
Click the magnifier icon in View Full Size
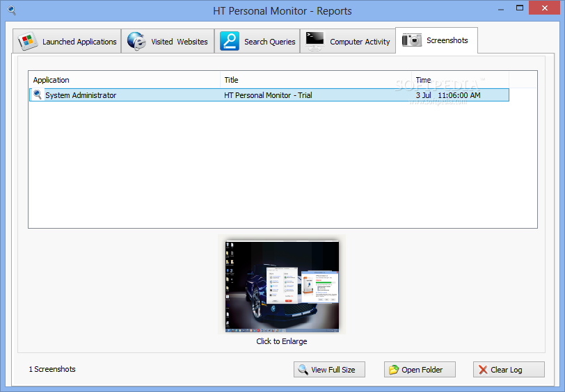click(303, 369)
